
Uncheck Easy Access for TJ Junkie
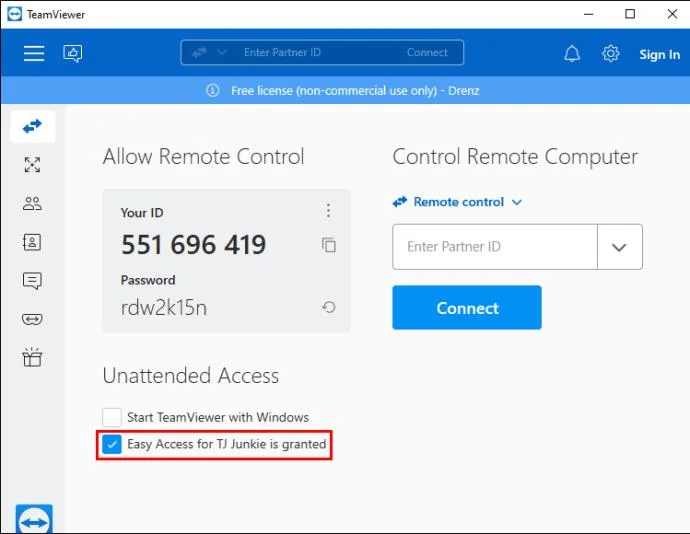pos(112,444)
